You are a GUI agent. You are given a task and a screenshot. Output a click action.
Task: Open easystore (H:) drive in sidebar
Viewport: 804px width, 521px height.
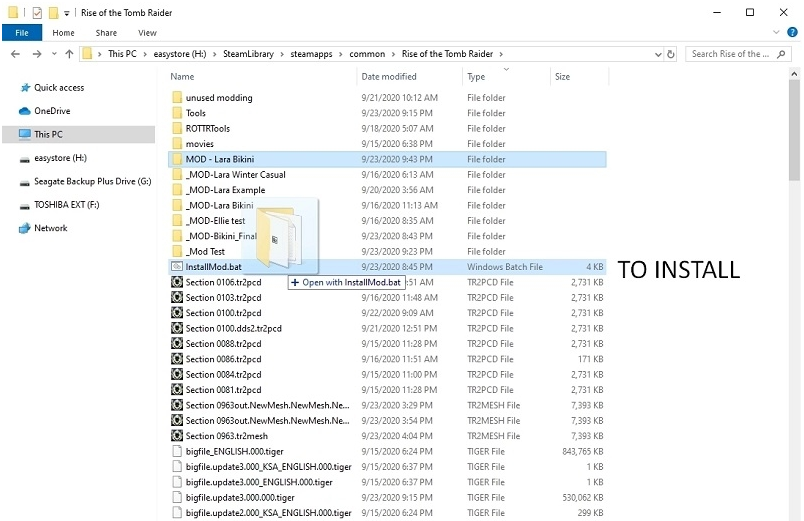click(x=60, y=158)
